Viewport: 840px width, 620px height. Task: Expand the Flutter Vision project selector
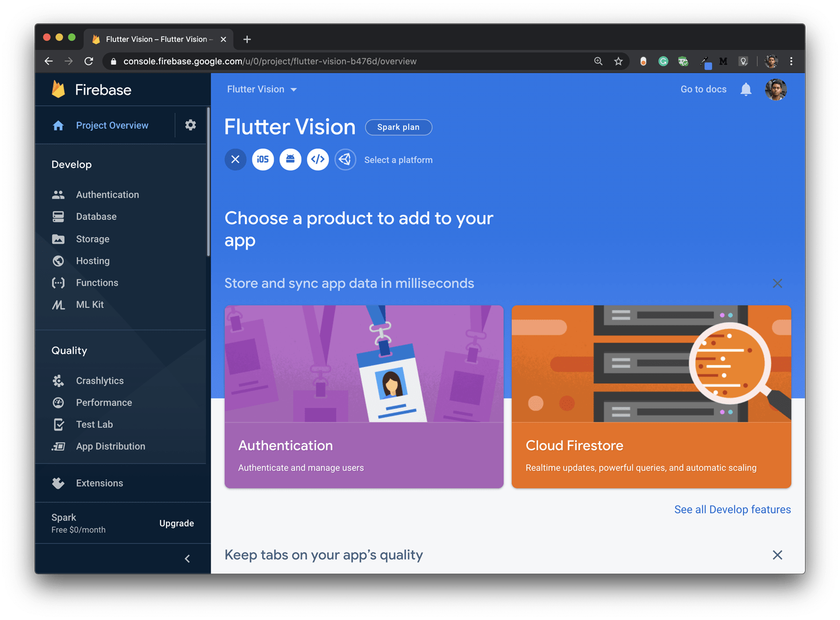pyautogui.click(x=262, y=90)
